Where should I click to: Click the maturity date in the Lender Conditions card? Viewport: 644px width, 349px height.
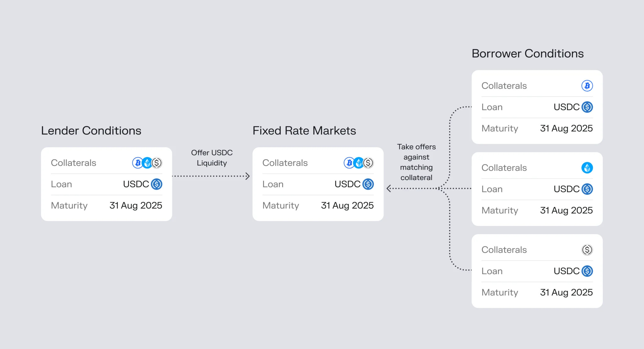click(136, 205)
